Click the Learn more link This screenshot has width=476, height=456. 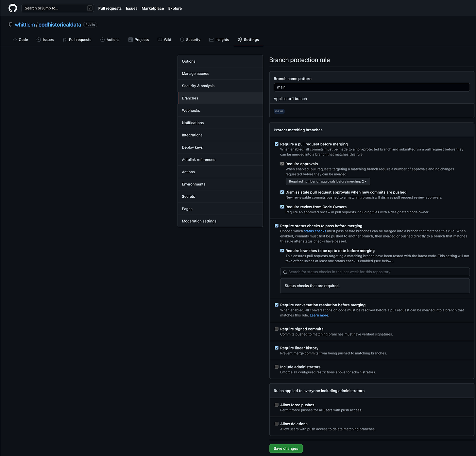click(319, 315)
